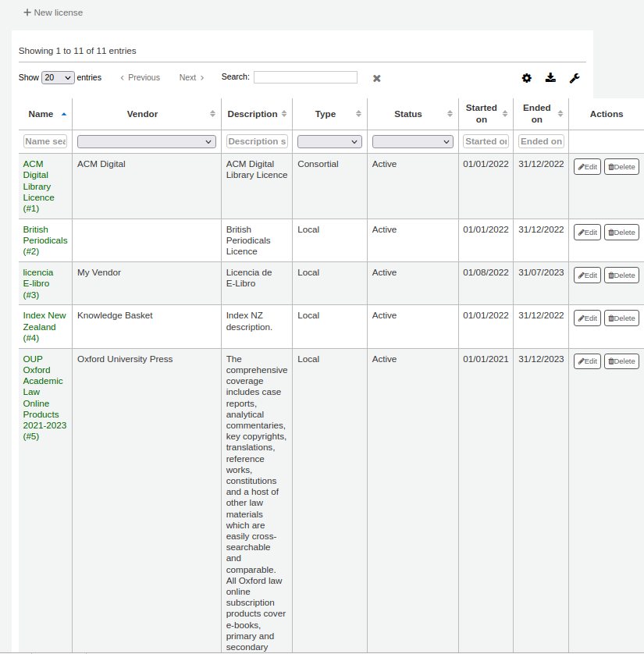Edit the licencia E-libro license

pyautogui.click(x=587, y=275)
